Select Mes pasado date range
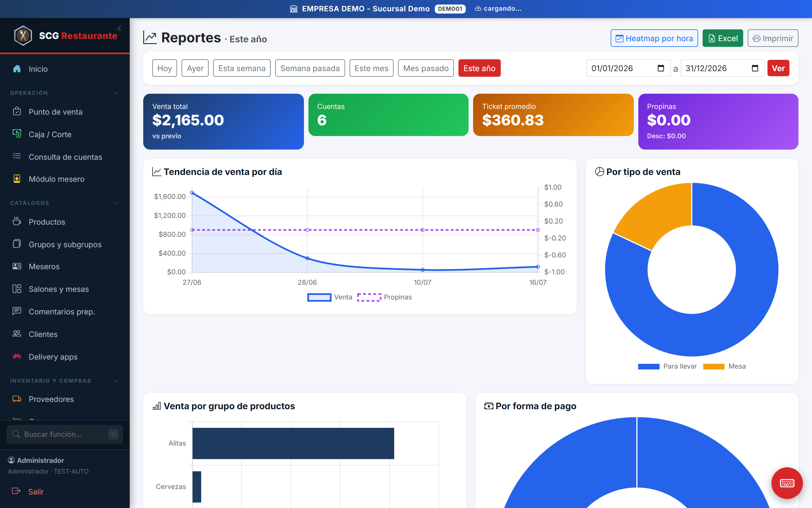This screenshot has width=812, height=508. (x=426, y=68)
